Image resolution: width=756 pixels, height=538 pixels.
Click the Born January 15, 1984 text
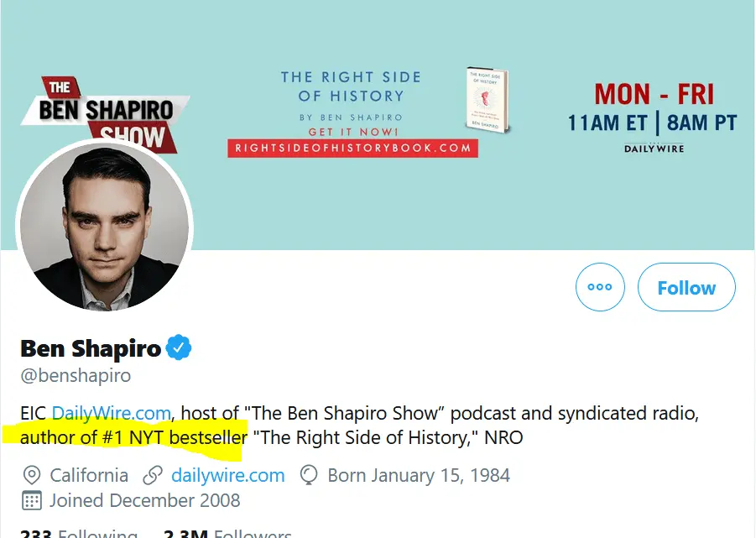point(418,476)
